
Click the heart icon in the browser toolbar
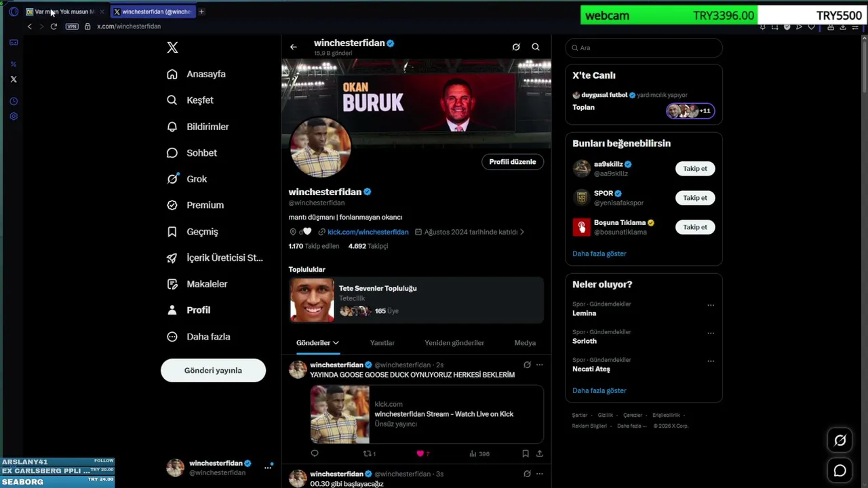[x=811, y=27]
